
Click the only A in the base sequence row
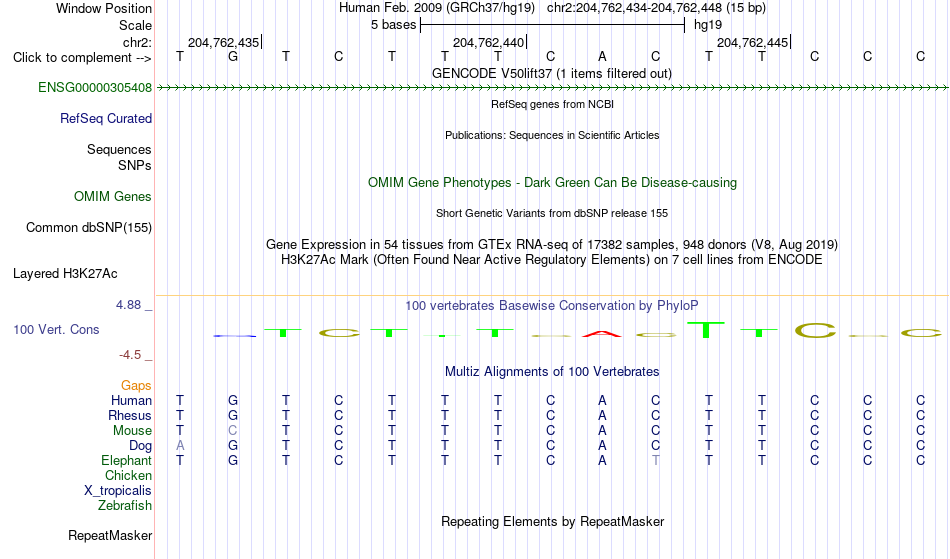coord(602,57)
